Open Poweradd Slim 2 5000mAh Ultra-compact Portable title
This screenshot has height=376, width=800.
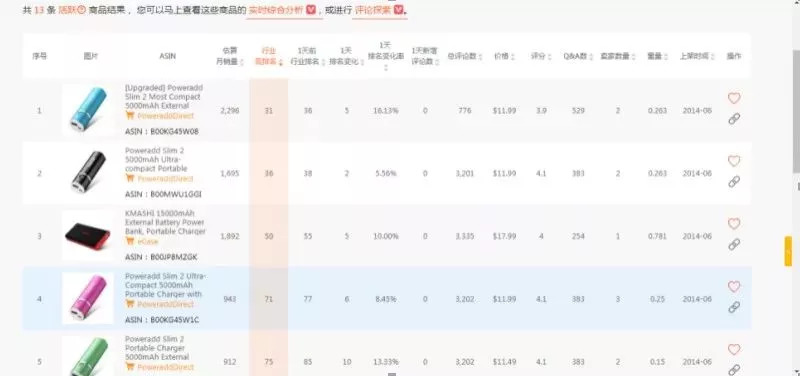(x=157, y=159)
